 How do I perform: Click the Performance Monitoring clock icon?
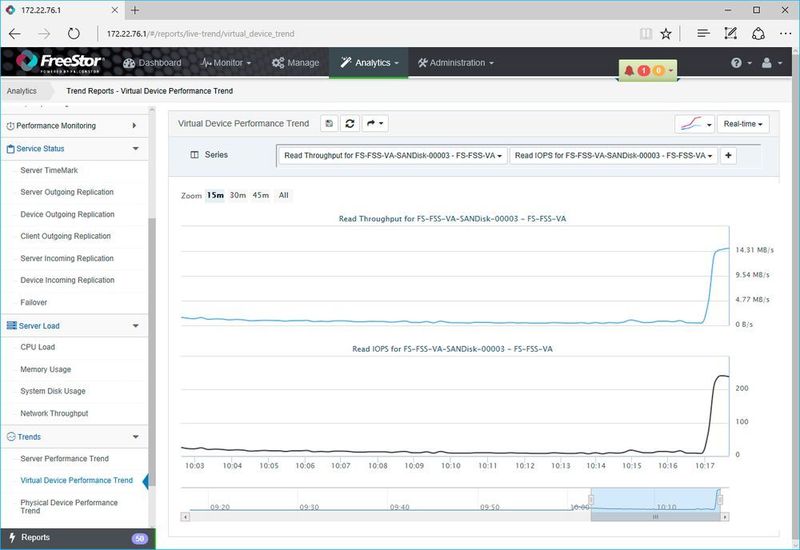coord(10,126)
